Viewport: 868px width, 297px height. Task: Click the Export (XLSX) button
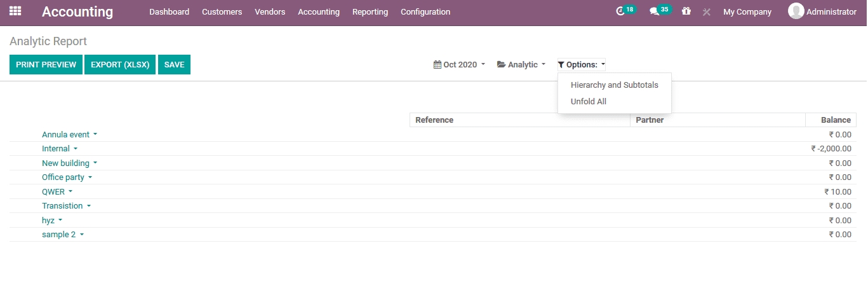[x=120, y=65]
